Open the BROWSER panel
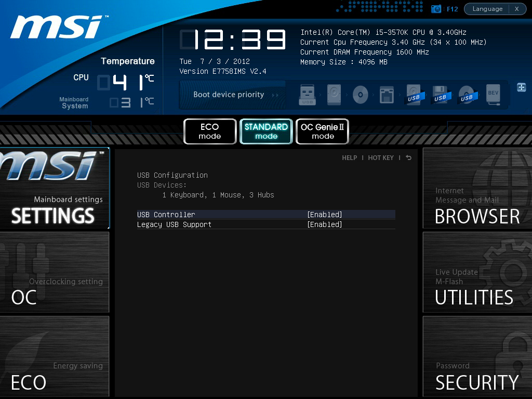This screenshot has width=532, height=399. pyautogui.click(x=477, y=188)
